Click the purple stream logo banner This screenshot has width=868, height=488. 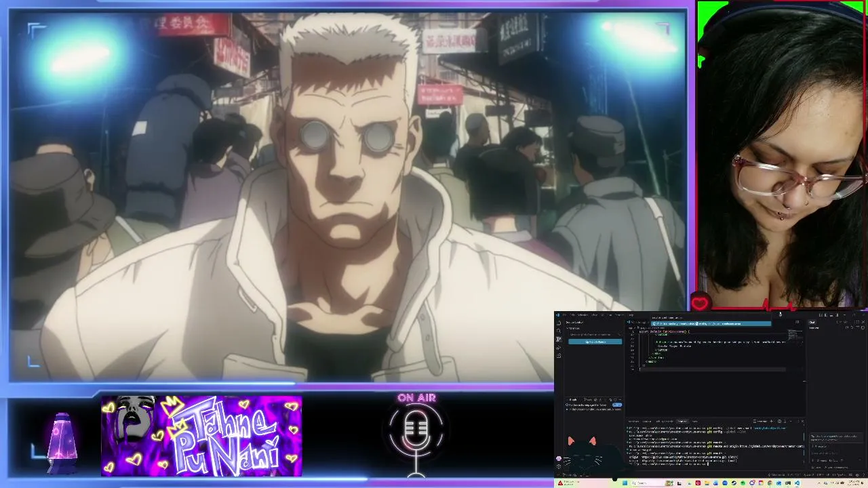pos(201,436)
